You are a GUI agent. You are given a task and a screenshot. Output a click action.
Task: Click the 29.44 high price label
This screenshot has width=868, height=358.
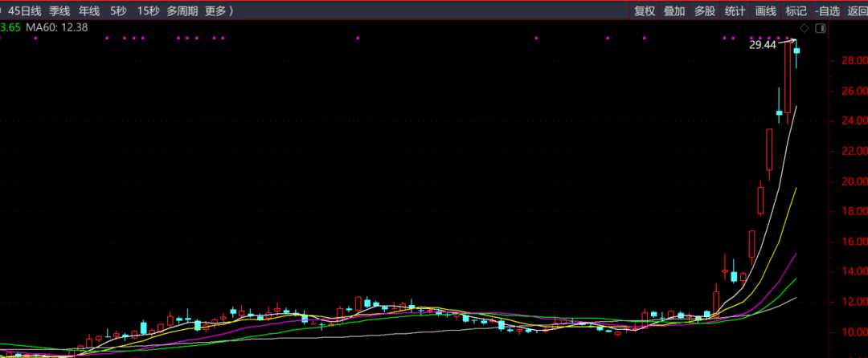[762, 45]
